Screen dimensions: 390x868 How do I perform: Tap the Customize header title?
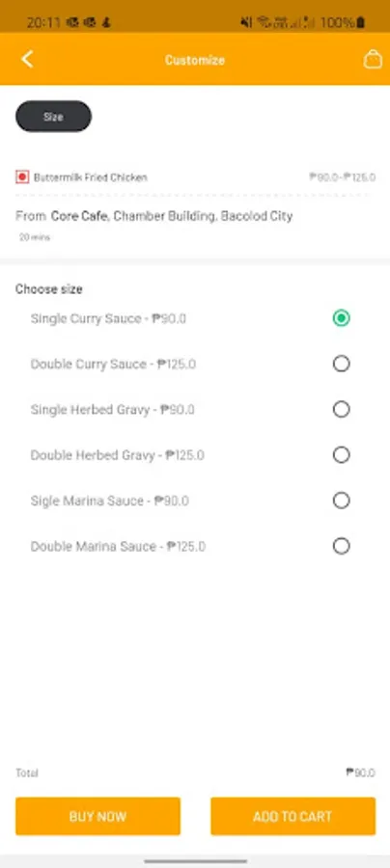[194, 60]
